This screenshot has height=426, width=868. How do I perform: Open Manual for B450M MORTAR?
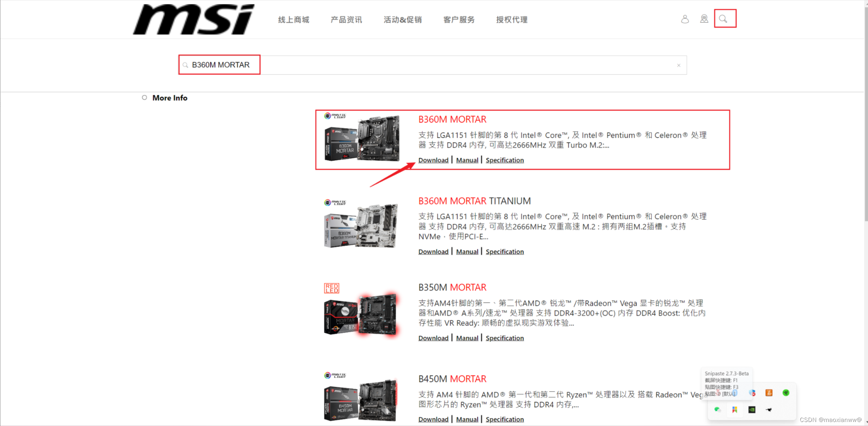[x=467, y=420]
